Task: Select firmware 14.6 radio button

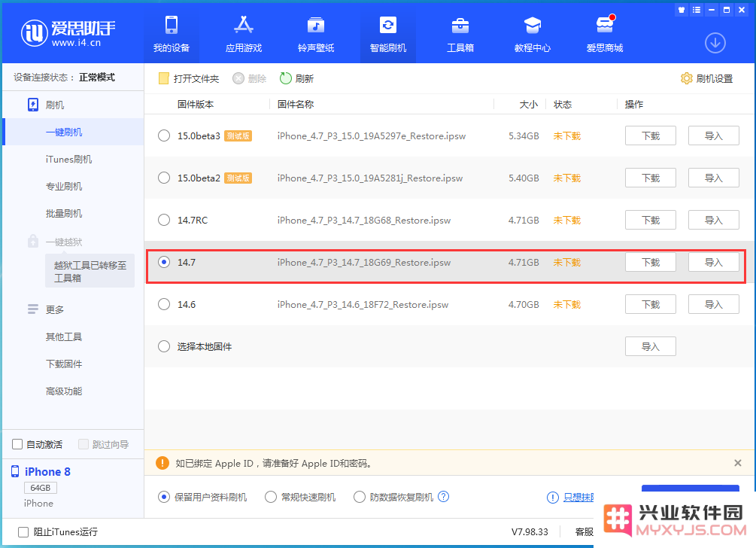Action: point(164,304)
